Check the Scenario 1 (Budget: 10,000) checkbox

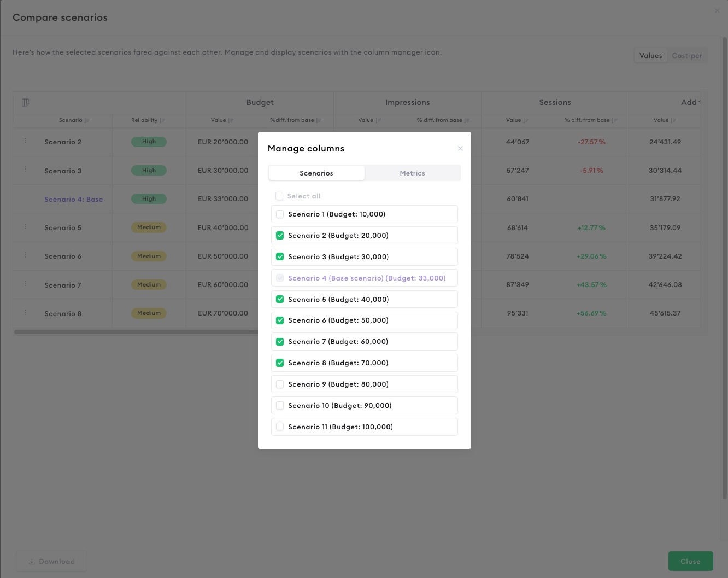(280, 214)
